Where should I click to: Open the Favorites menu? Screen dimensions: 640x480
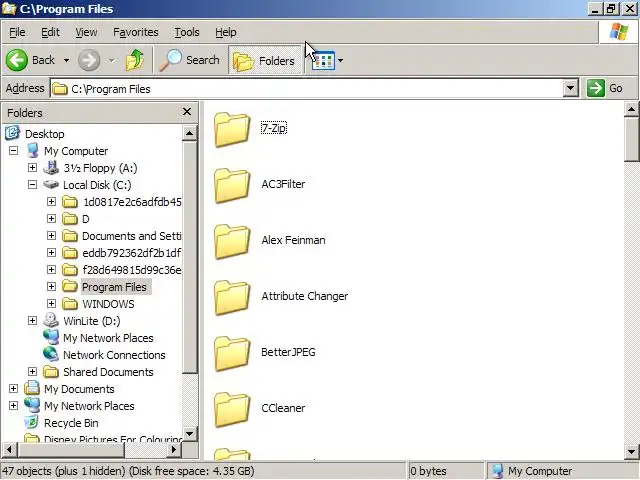[136, 32]
